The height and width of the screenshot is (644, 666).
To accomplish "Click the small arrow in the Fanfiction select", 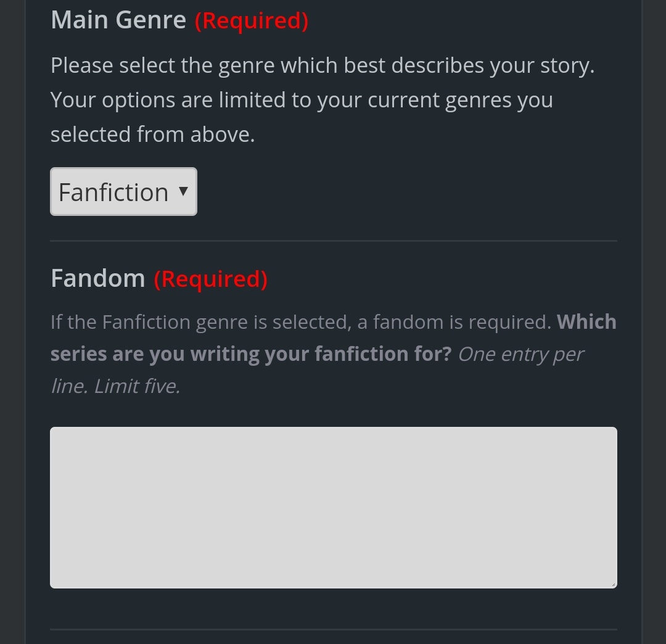I will tap(183, 191).
